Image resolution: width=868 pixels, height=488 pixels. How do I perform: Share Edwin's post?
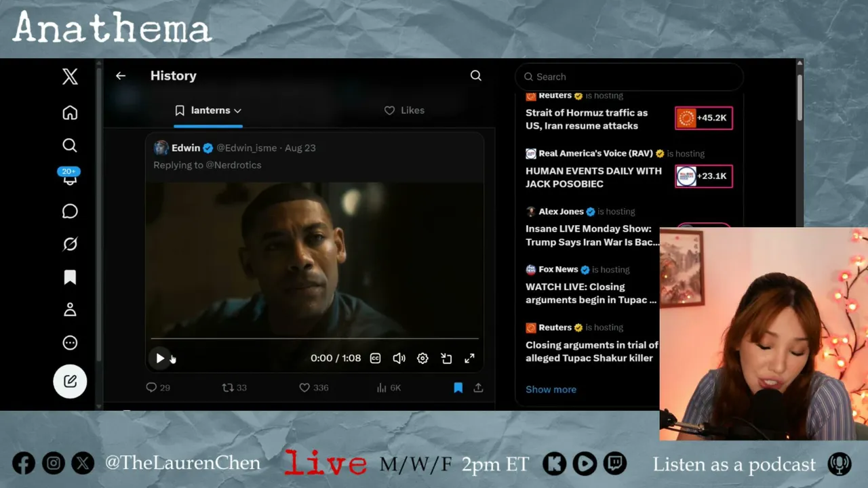[x=478, y=388]
